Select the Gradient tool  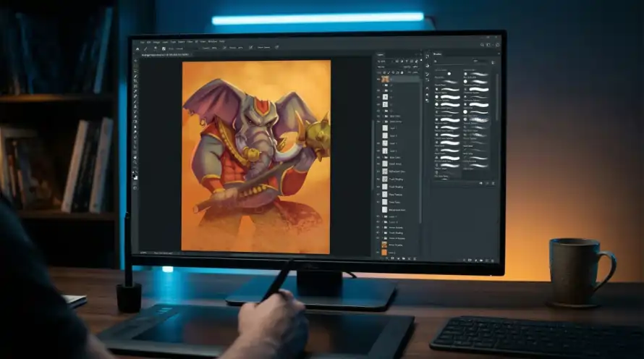pos(135,122)
